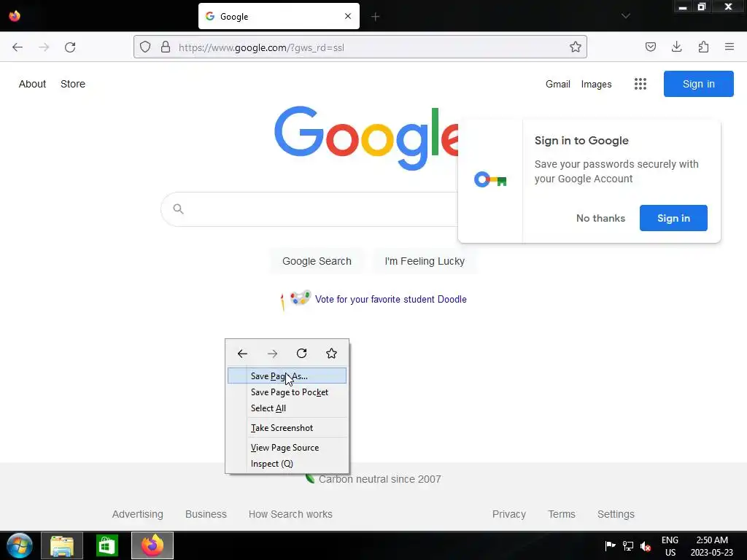Screen dimensions: 747x560
Task: Click bookmark star in context menu
Action: pyautogui.click(x=332, y=354)
